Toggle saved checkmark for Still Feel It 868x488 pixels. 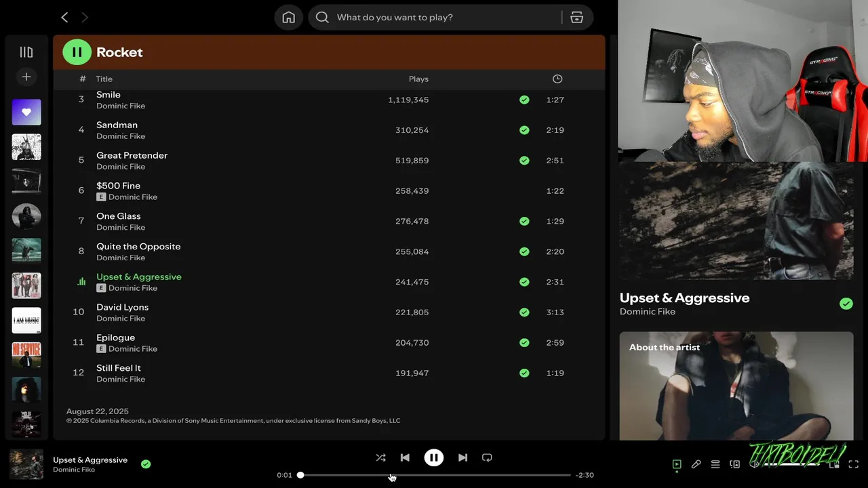[x=524, y=373]
